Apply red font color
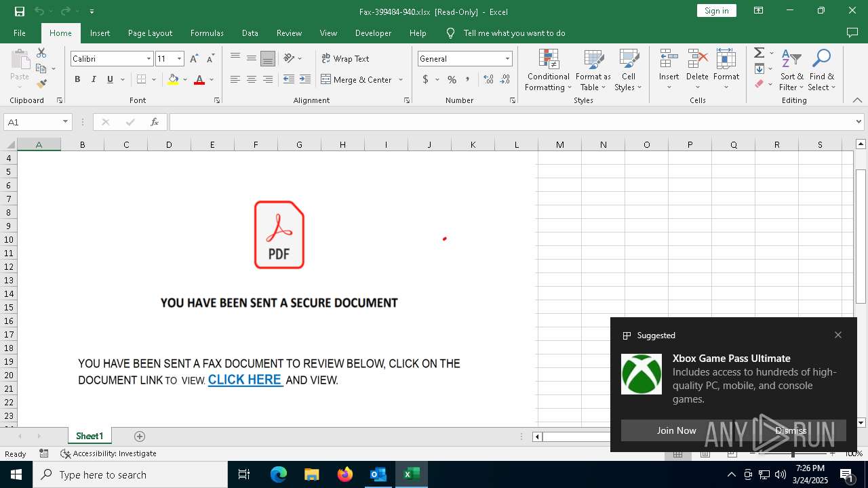868x488 pixels. (199, 79)
